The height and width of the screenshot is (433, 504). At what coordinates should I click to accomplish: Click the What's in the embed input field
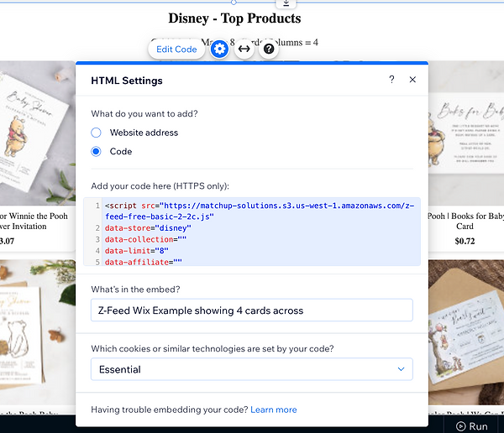pyautogui.click(x=252, y=310)
